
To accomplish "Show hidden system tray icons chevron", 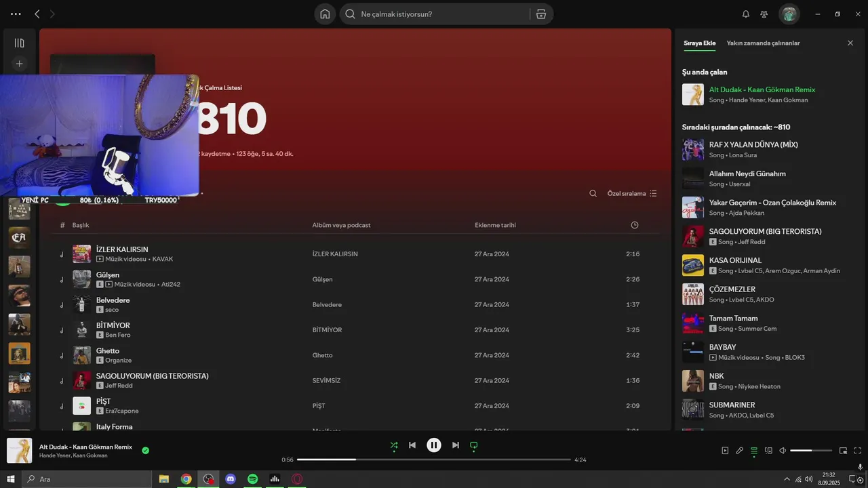I will [787, 479].
